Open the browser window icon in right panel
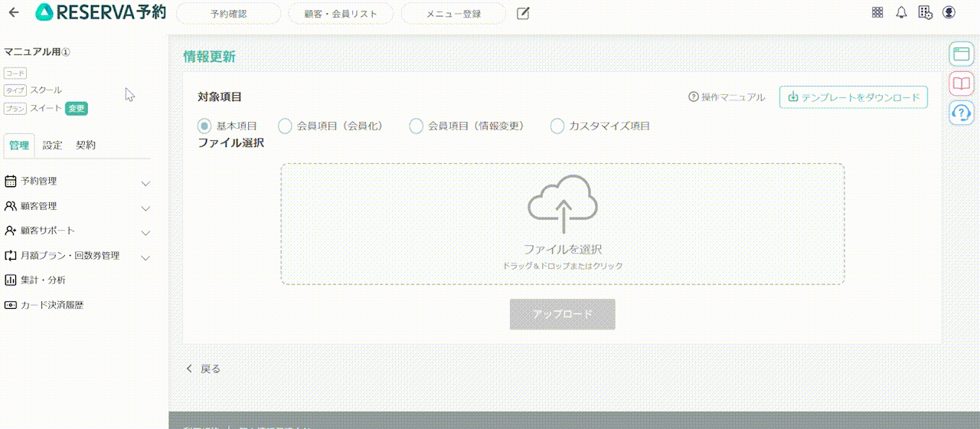Image resolution: width=980 pixels, height=429 pixels. 962,54
